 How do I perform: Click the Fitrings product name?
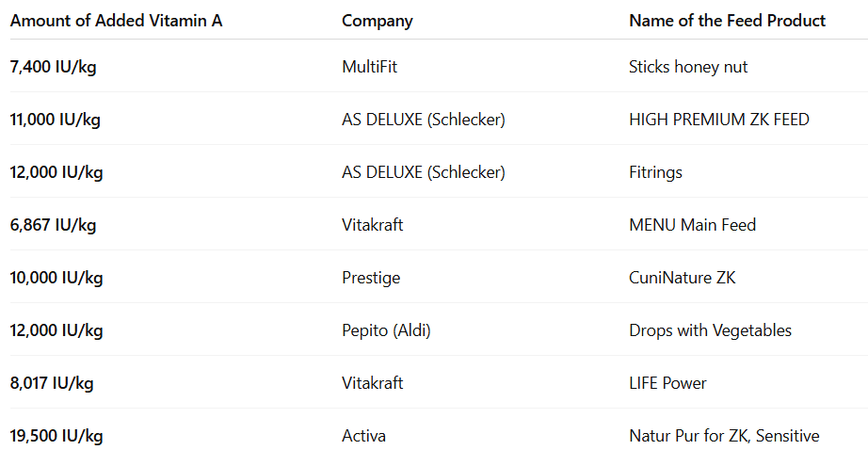pos(655,172)
